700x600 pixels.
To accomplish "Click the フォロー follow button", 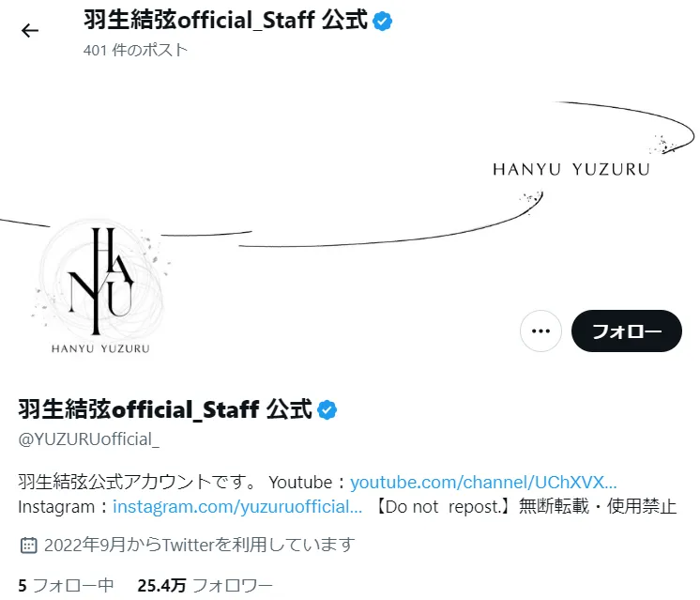I will click(626, 331).
